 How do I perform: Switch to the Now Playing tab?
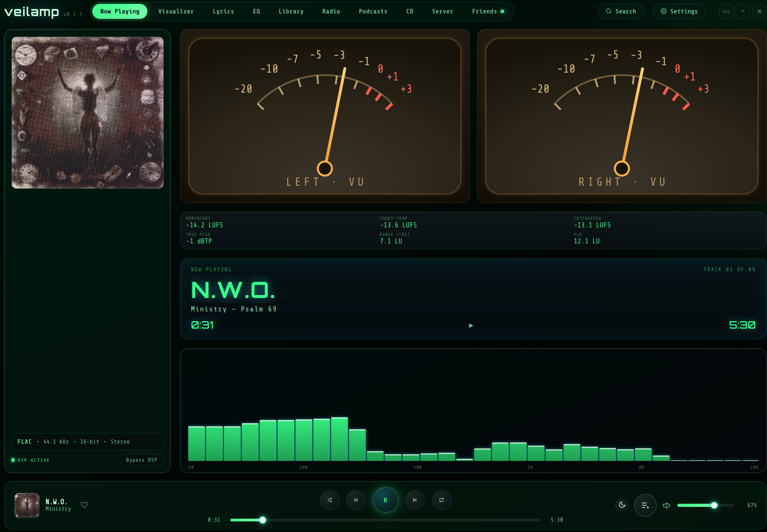point(120,11)
